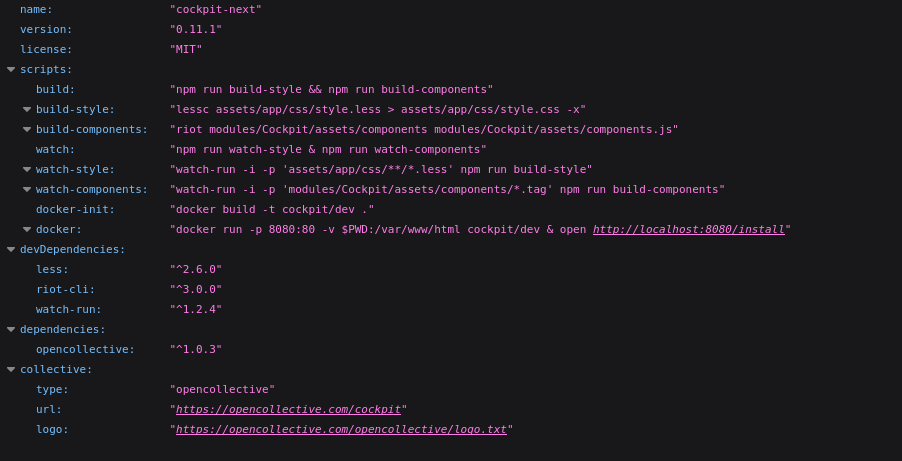Select the docker-init script row
Viewport: 902px width, 461px height.
(75, 209)
